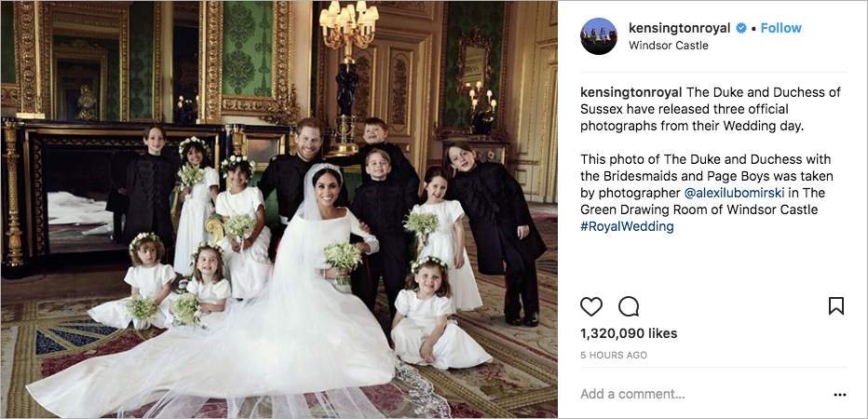868x419 pixels.
Task: Open kensingtonroyal profile avatar
Action: tap(599, 36)
